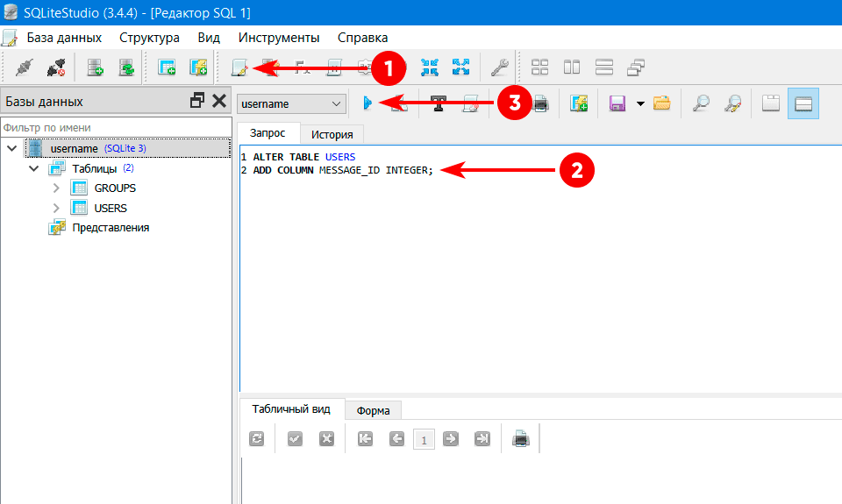This screenshot has height=504, width=842.
Task: Toggle results-below-query layout button
Action: pyautogui.click(x=803, y=103)
